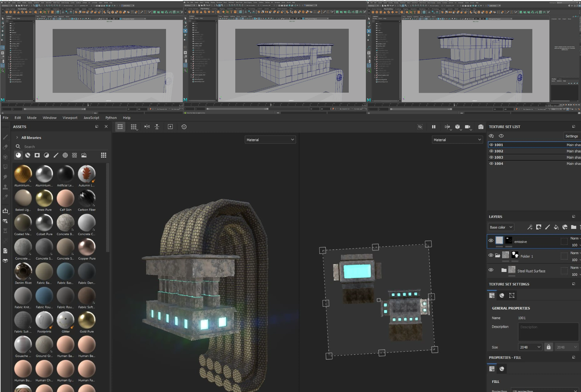Open the Python menu
The image size is (581, 392).
point(111,118)
